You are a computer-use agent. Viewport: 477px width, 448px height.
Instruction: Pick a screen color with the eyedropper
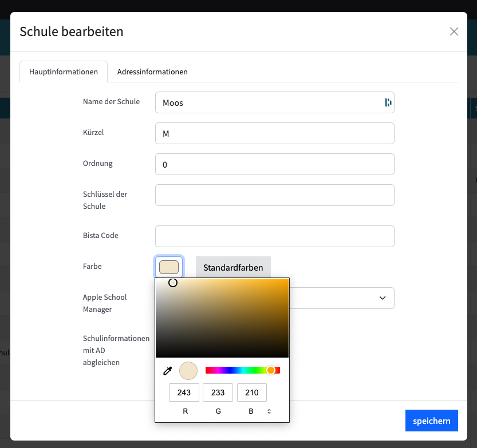tap(168, 371)
